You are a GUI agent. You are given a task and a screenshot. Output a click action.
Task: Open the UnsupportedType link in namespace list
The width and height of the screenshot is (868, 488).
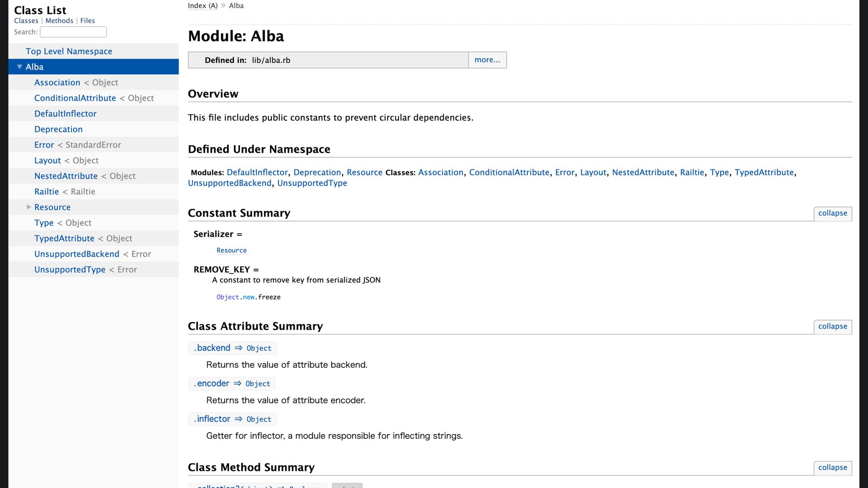tap(312, 183)
